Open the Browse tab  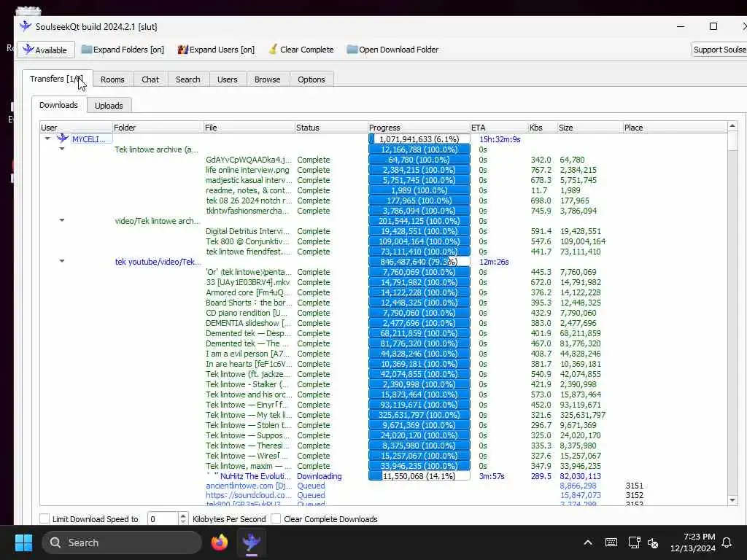coord(267,79)
